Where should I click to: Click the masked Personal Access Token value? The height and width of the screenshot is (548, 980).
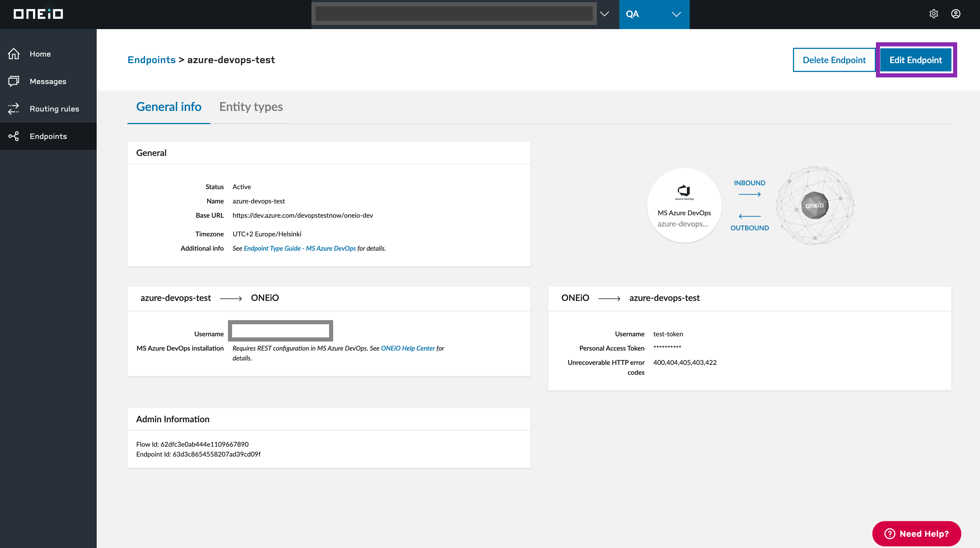point(667,348)
